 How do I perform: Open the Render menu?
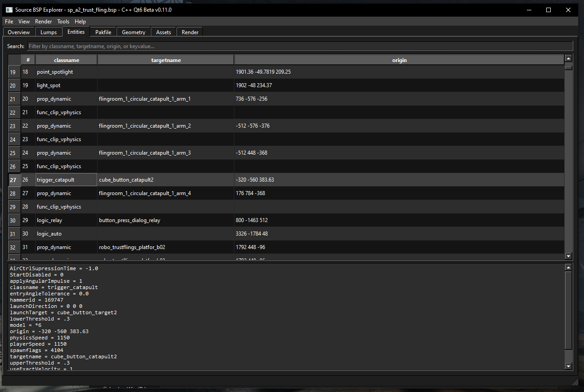click(44, 22)
